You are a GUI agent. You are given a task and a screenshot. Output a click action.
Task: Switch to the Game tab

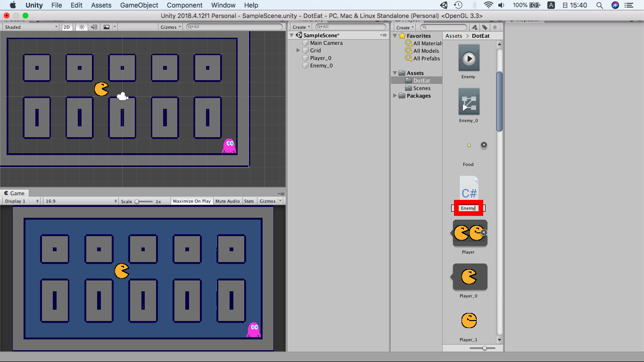click(x=15, y=193)
